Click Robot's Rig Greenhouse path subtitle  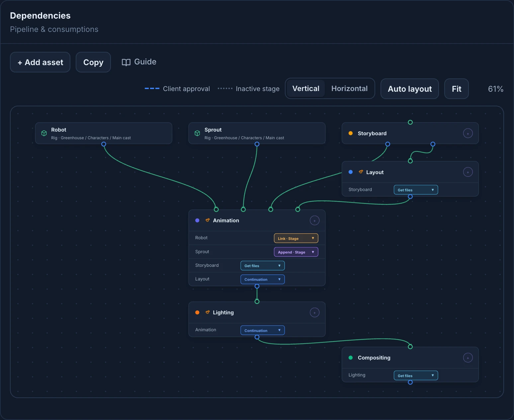(x=91, y=138)
